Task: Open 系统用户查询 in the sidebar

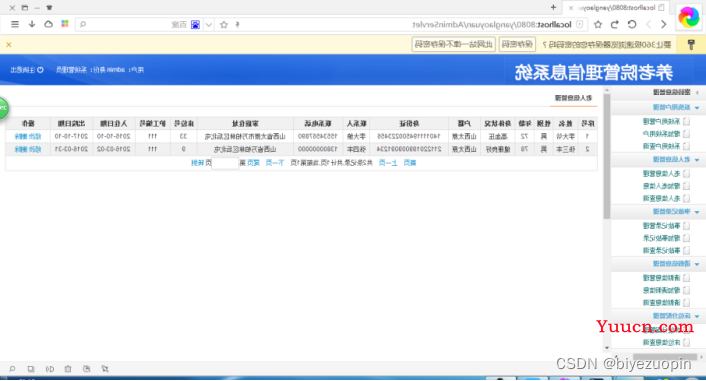Action: [x=661, y=146]
